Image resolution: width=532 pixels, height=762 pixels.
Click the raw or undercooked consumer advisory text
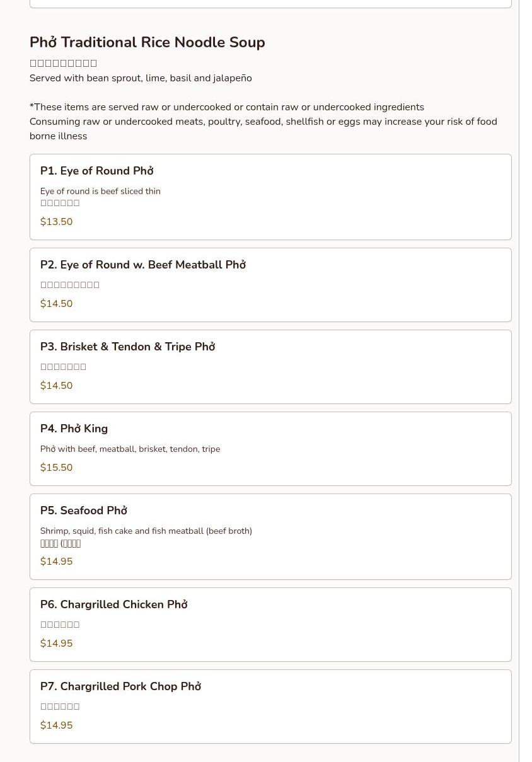(x=263, y=122)
